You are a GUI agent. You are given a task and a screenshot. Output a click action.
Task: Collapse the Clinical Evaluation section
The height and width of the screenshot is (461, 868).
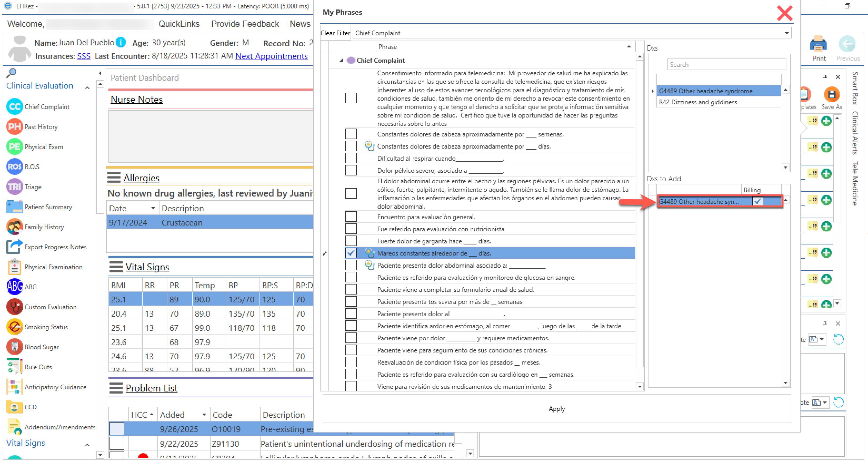pos(87,87)
